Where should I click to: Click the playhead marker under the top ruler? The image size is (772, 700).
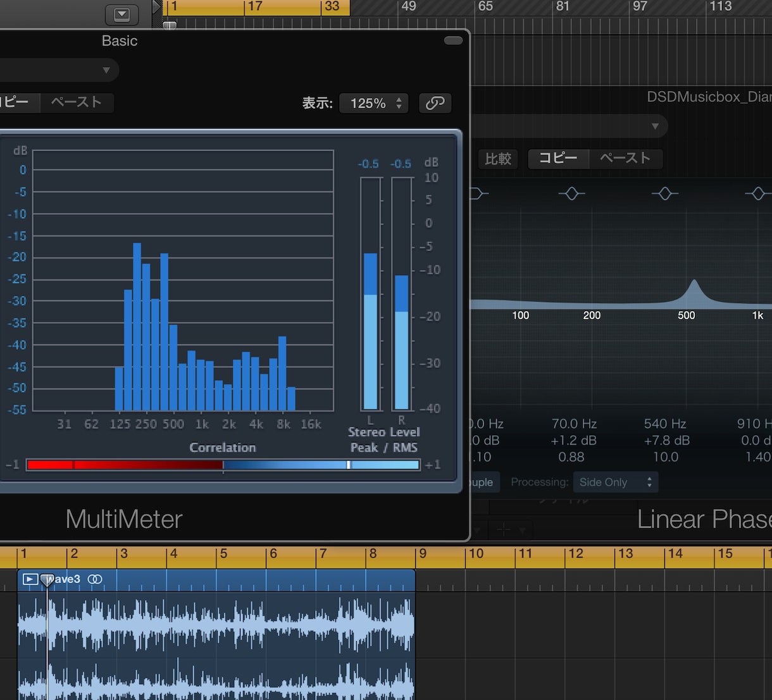[x=170, y=25]
